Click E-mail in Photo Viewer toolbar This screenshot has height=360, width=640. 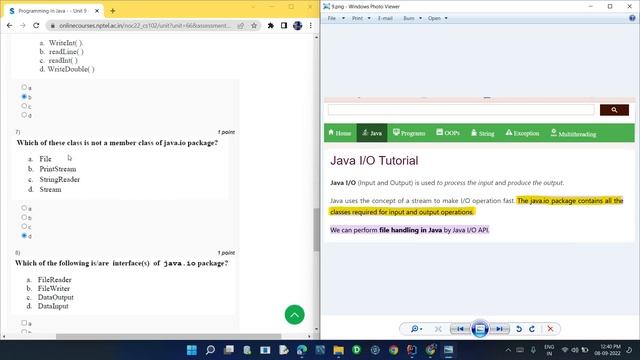pyautogui.click(x=385, y=18)
